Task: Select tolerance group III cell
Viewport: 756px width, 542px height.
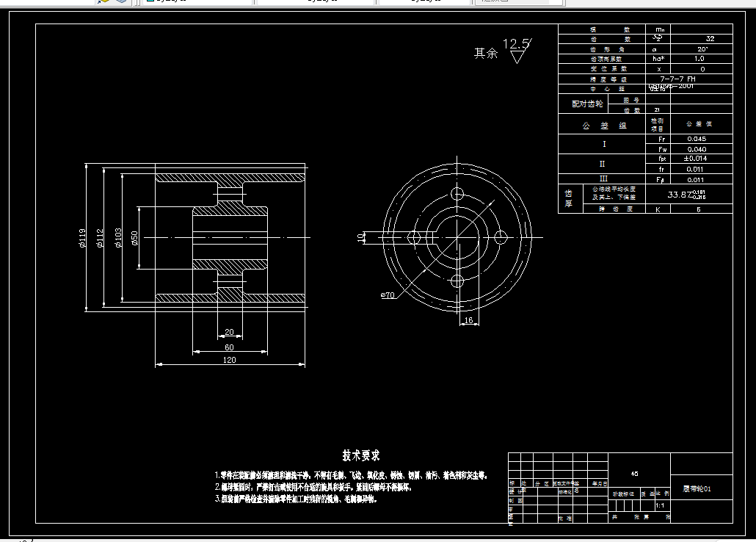Action: [603, 178]
